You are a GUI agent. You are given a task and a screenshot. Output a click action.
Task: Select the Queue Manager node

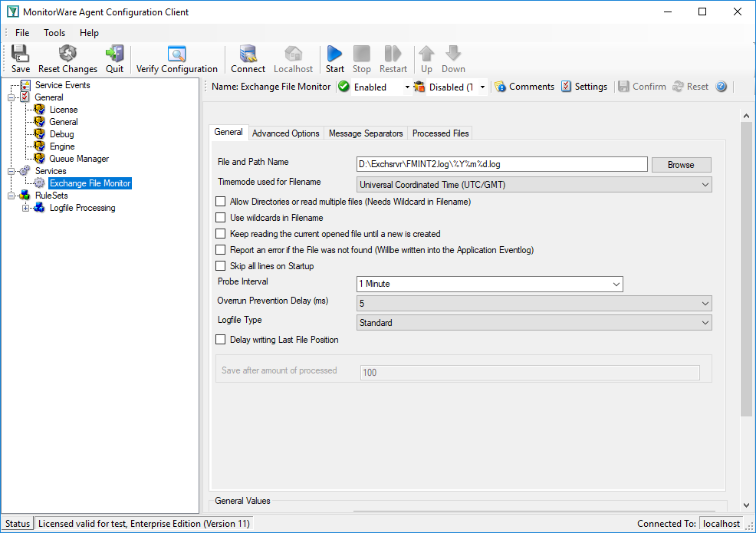pyautogui.click(x=79, y=160)
